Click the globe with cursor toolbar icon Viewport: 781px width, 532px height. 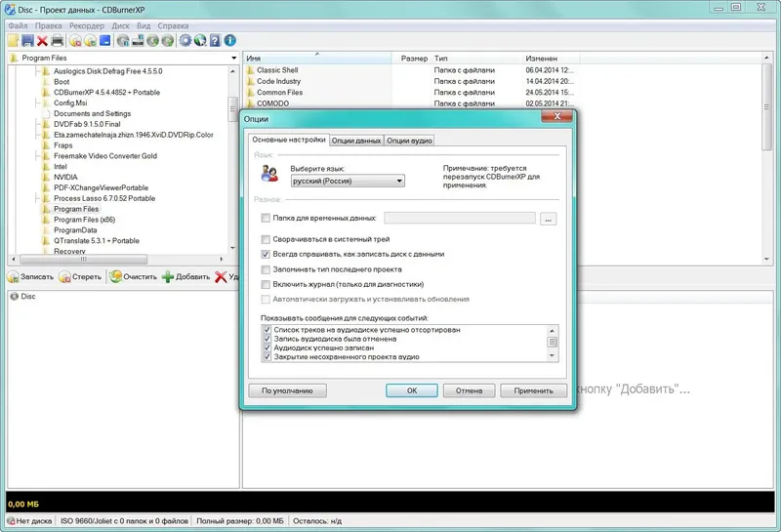pyautogui.click(x=200, y=41)
